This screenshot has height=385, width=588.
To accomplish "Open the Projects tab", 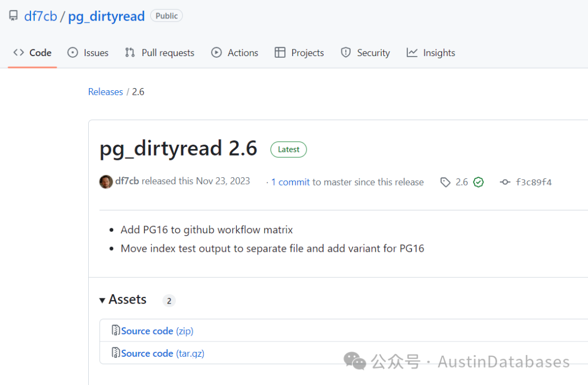I will [299, 53].
